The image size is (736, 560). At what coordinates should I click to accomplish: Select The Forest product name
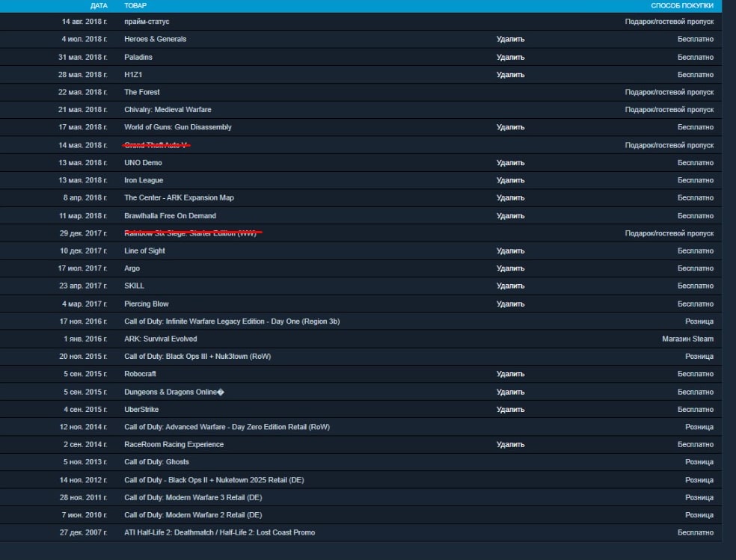(142, 93)
